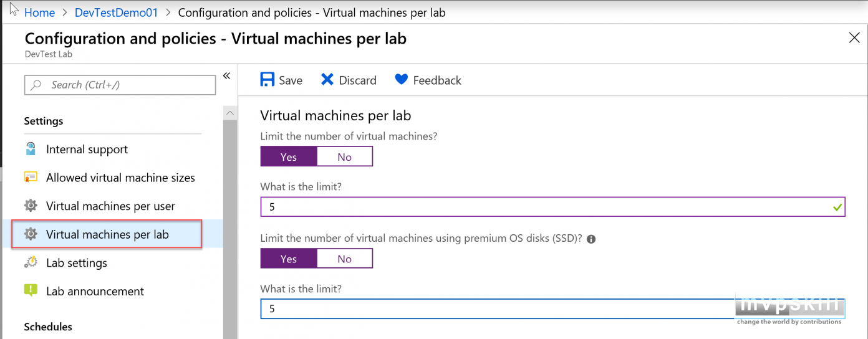Click the premium OS disks limit field
Viewport: 868px width, 339px height.
[552, 308]
